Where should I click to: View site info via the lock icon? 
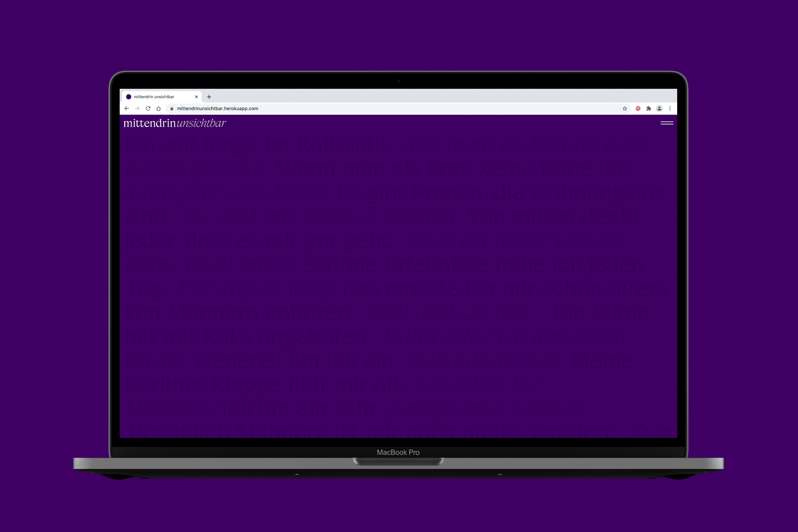pos(172,109)
